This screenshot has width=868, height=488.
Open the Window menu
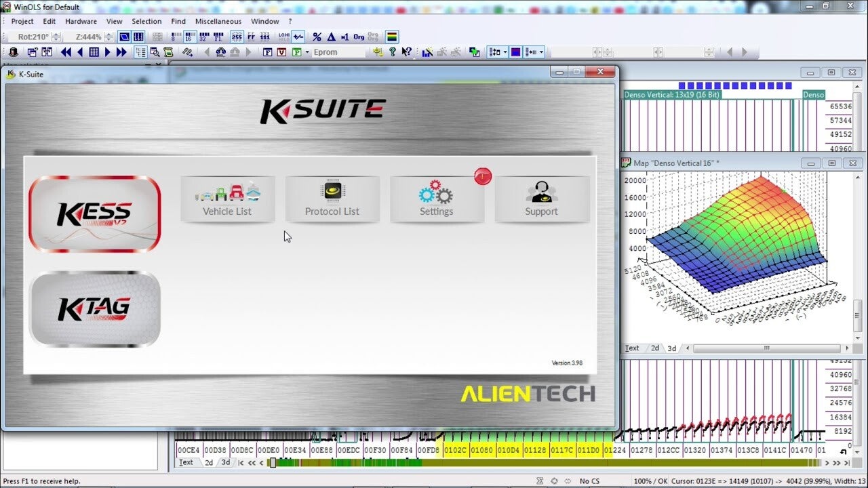(265, 21)
